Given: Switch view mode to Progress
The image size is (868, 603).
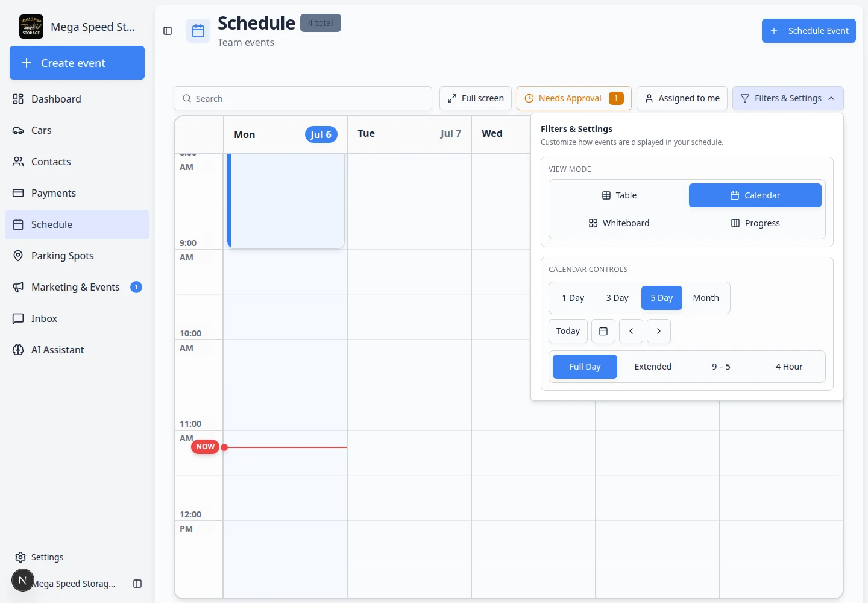Looking at the screenshot, I should pyautogui.click(x=755, y=223).
